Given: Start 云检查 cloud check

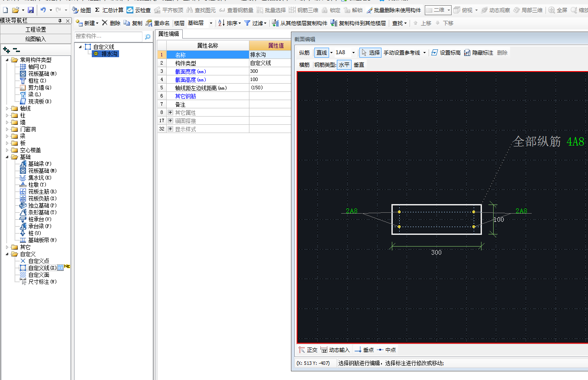Looking at the screenshot, I should (x=139, y=10).
